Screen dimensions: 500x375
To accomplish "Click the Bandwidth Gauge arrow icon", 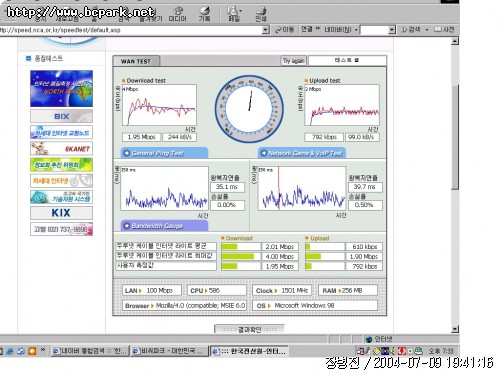I will tap(127, 226).
